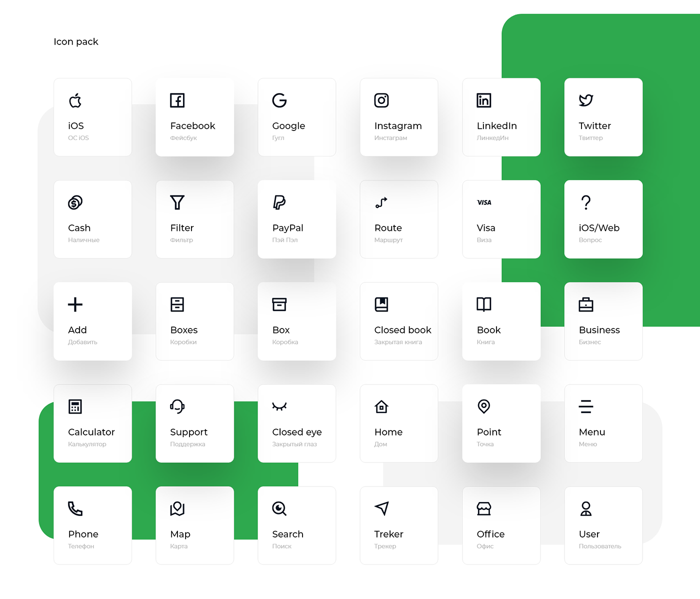Click the Office storefront icon
The image size is (700, 599).
pyautogui.click(x=484, y=508)
